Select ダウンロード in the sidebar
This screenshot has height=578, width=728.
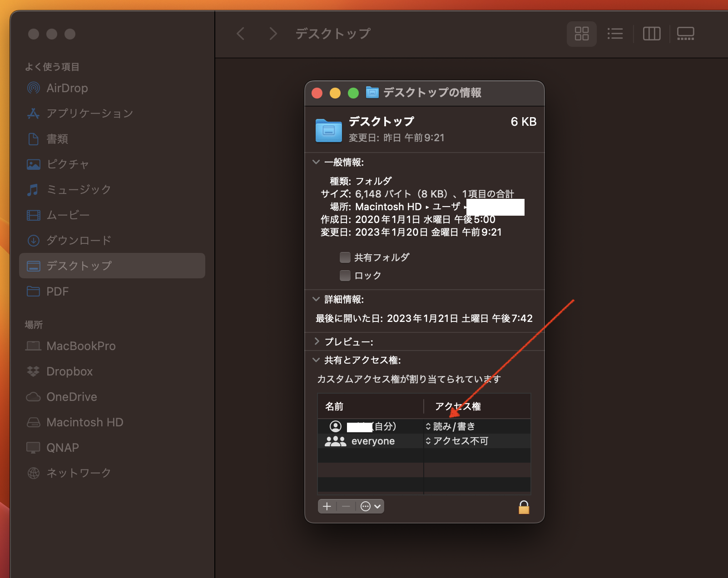[79, 240]
